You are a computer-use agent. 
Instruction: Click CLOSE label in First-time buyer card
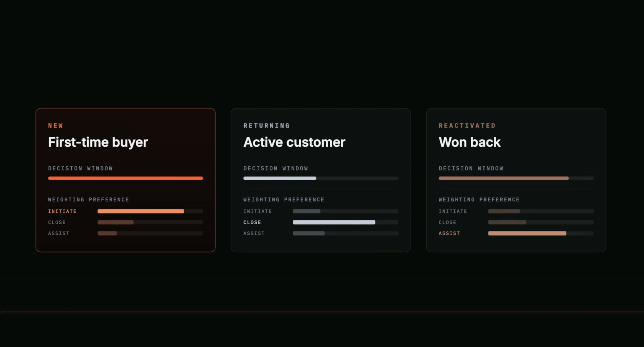[57, 222]
